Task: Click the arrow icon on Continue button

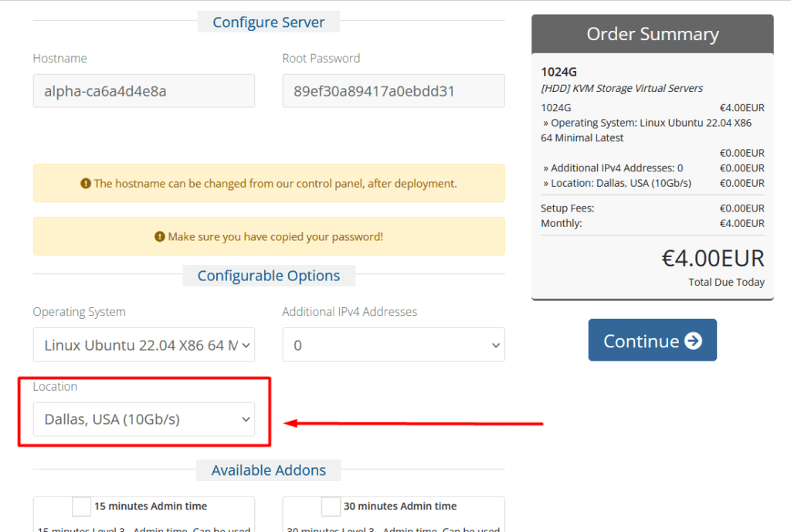Action: tap(693, 341)
